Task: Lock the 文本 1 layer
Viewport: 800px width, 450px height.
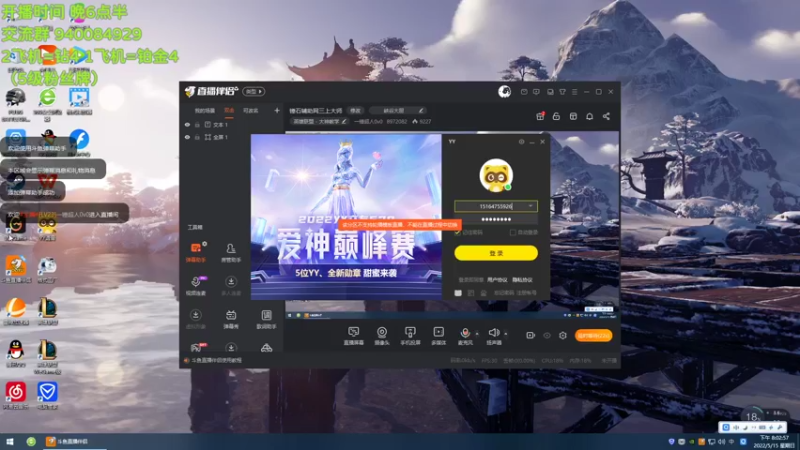Action: pos(197,124)
